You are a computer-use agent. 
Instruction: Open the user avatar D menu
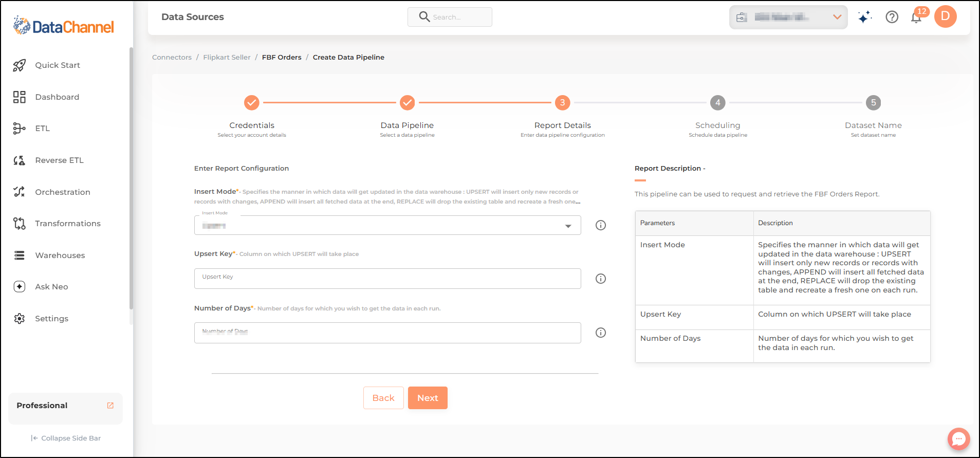pyautogui.click(x=946, y=16)
